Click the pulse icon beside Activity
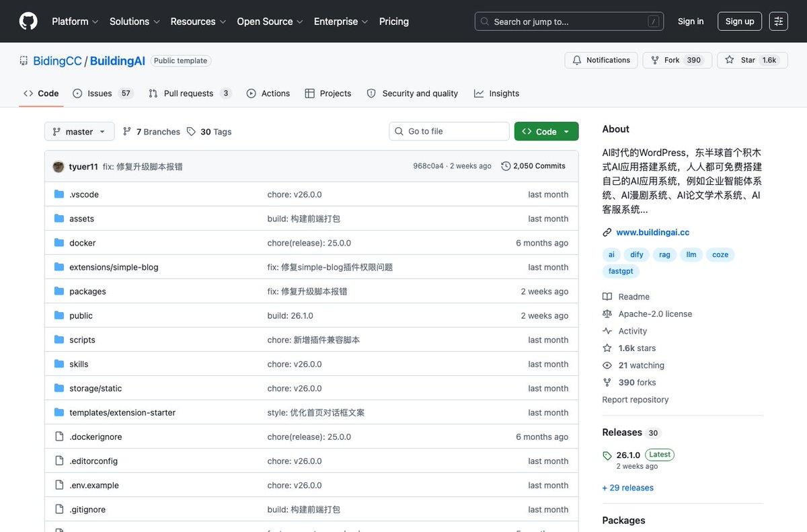Viewport: 807px width, 532px height. tap(607, 331)
